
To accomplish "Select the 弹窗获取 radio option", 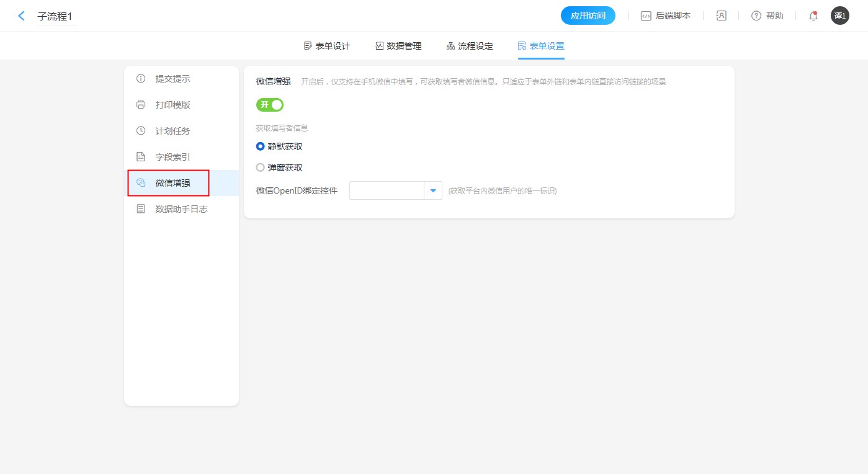I will click(x=261, y=168).
